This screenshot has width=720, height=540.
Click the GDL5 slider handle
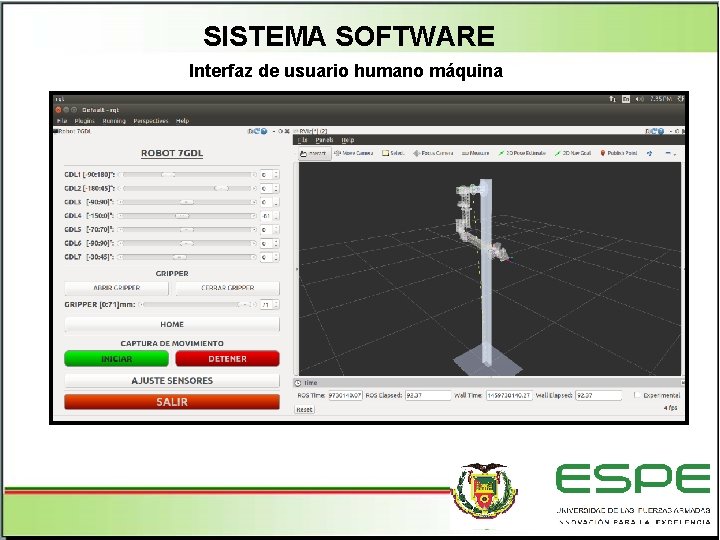click(186, 230)
